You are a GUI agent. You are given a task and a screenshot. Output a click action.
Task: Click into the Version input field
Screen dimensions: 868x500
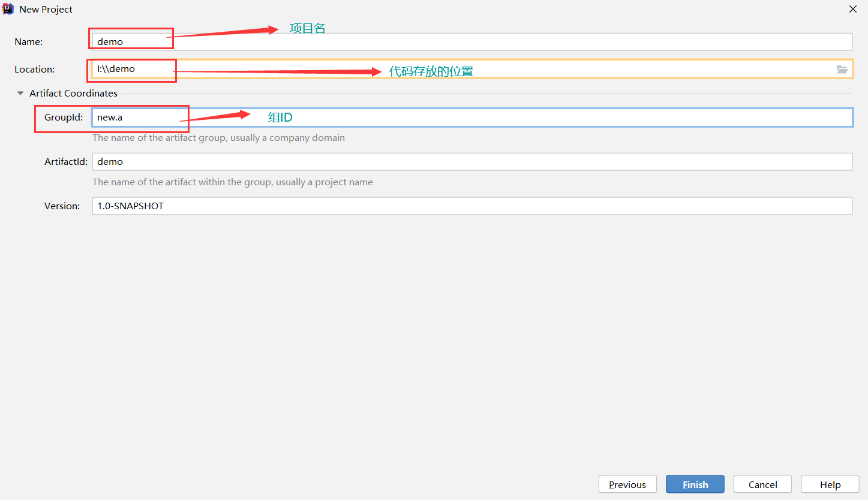(x=472, y=206)
